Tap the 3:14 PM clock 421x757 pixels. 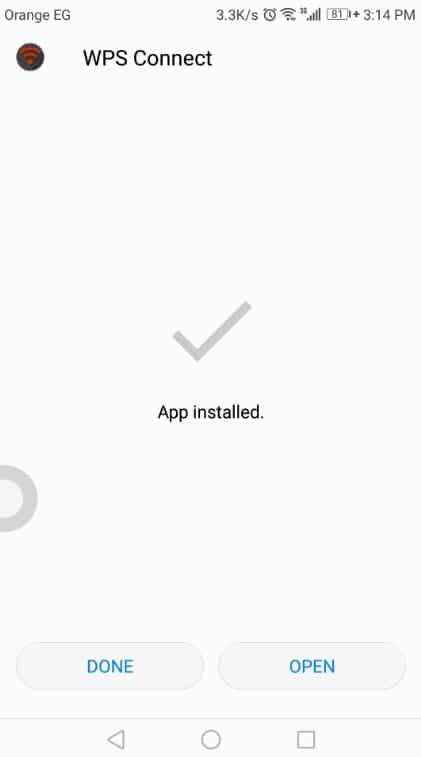(389, 15)
